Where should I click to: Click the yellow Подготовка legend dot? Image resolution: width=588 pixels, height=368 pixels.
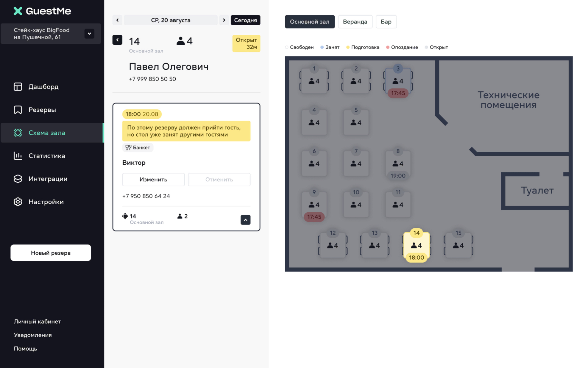click(347, 47)
